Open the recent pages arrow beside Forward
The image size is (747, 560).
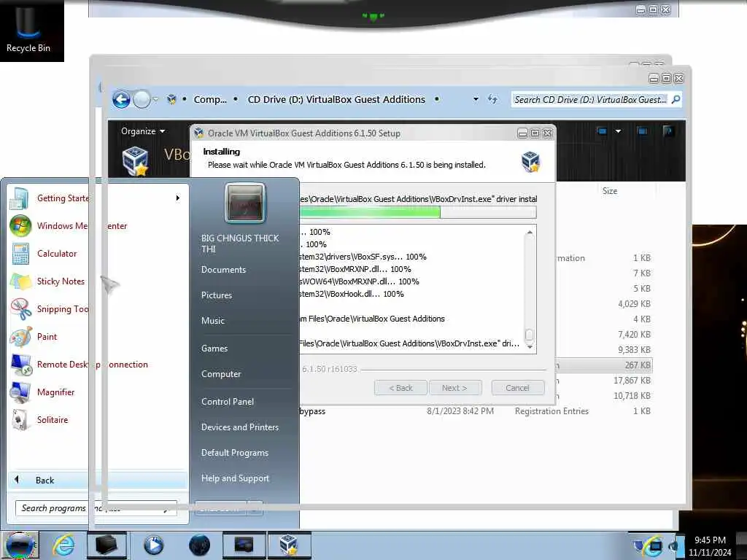click(x=155, y=99)
